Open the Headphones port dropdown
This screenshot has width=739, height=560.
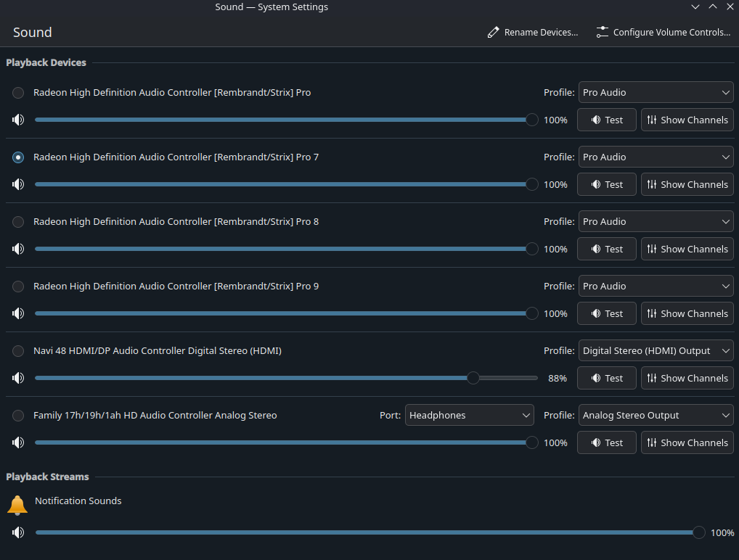[x=470, y=415]
